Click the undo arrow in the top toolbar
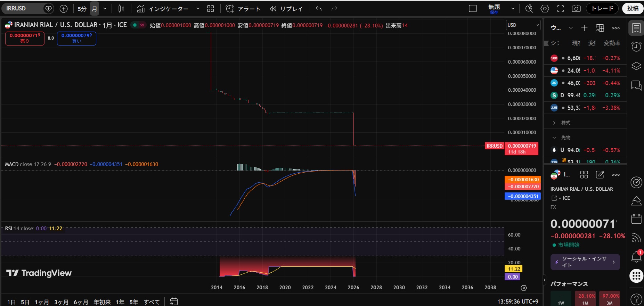This screenshot has height=306, width=644. pyautogui.click(x=319, y=9)
